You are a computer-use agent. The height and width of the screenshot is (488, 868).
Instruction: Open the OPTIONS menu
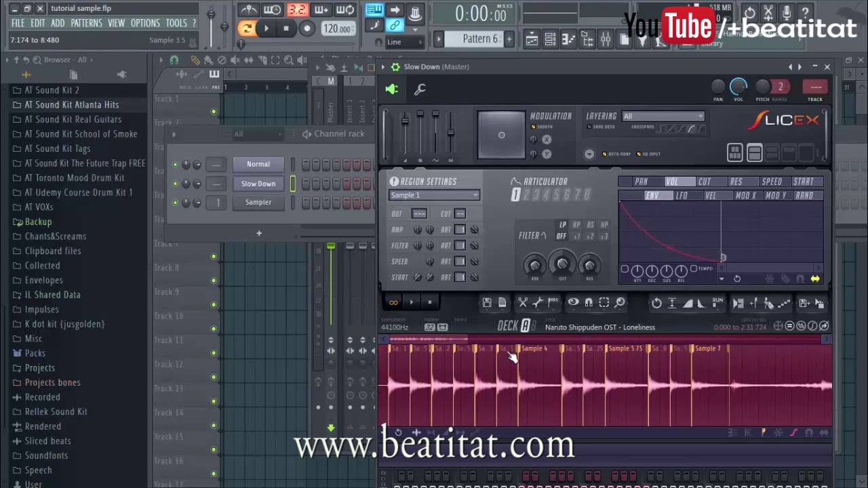[x=145, y=23]
